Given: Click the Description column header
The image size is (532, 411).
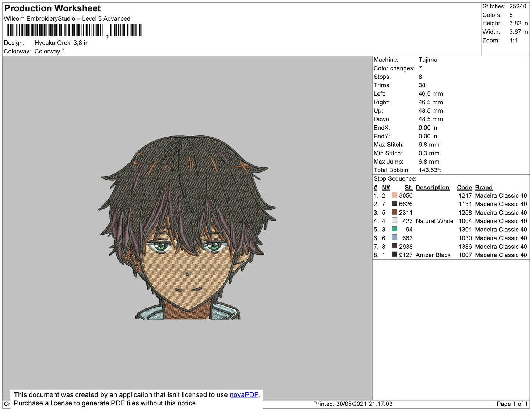Looking at the screenshot, I should point(432,187).
